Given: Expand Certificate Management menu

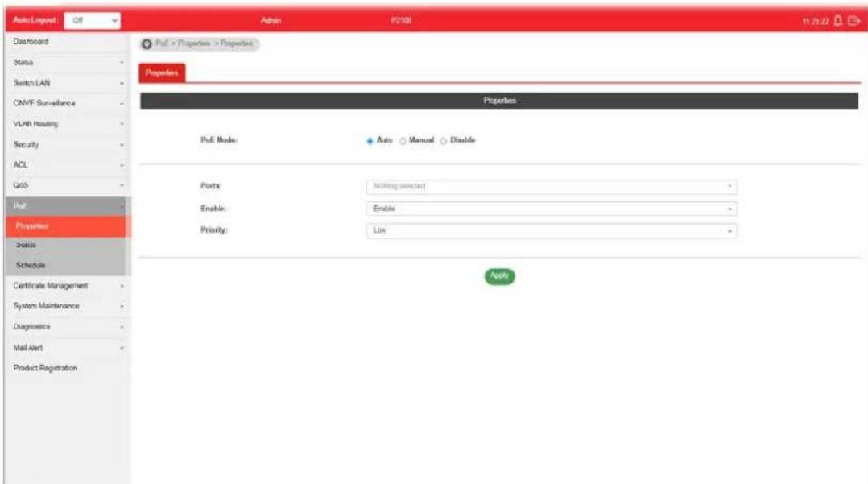Looking at the screenshot, I should pos(68,286).
